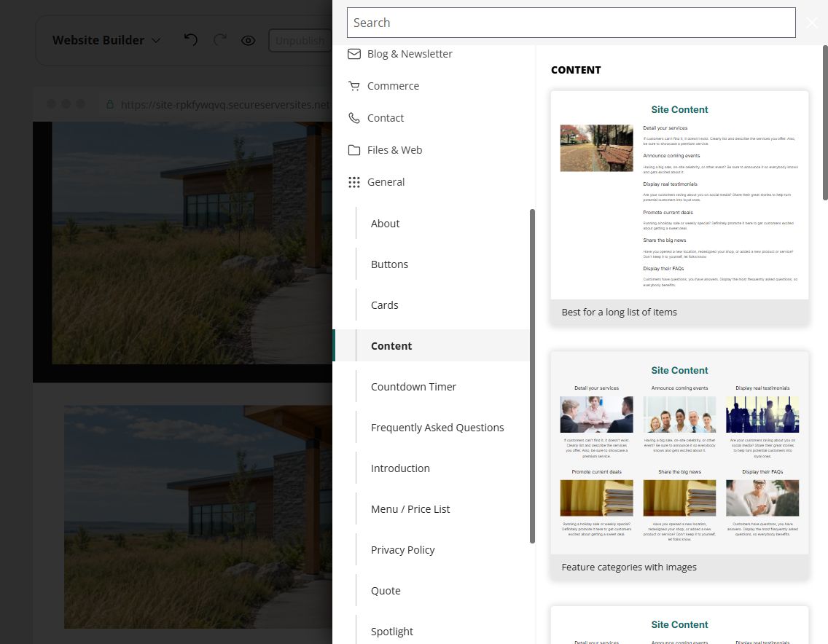The height and width of the screenshot is (644, 828).
Task: Close the section panel with X
Action: 812,23
